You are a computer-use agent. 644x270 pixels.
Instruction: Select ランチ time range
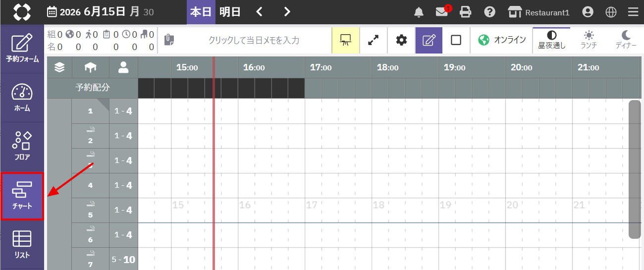[x=589, y=40]
